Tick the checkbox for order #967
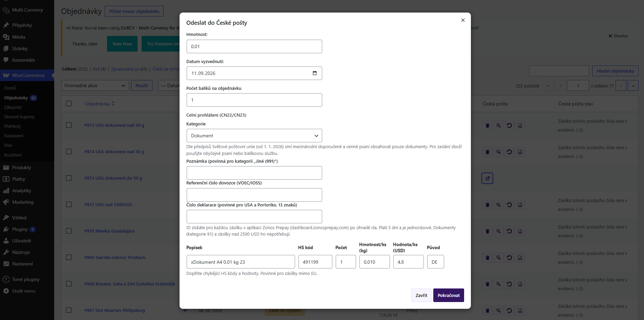The width and height of the screenshot is (644, 320). (69, 310)
